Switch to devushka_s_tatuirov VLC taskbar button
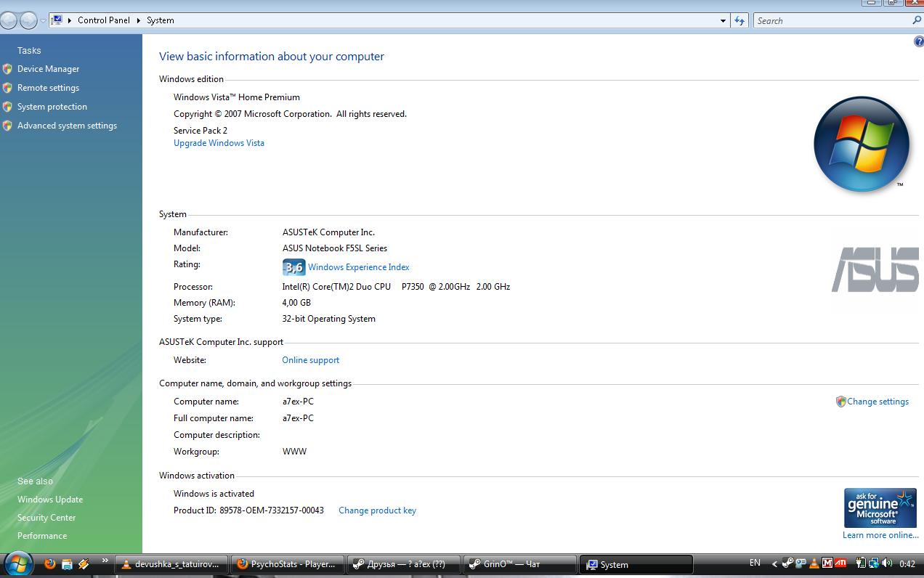This screenshot has height=578, width=924. pyautogui.click(x=171, y=564)
